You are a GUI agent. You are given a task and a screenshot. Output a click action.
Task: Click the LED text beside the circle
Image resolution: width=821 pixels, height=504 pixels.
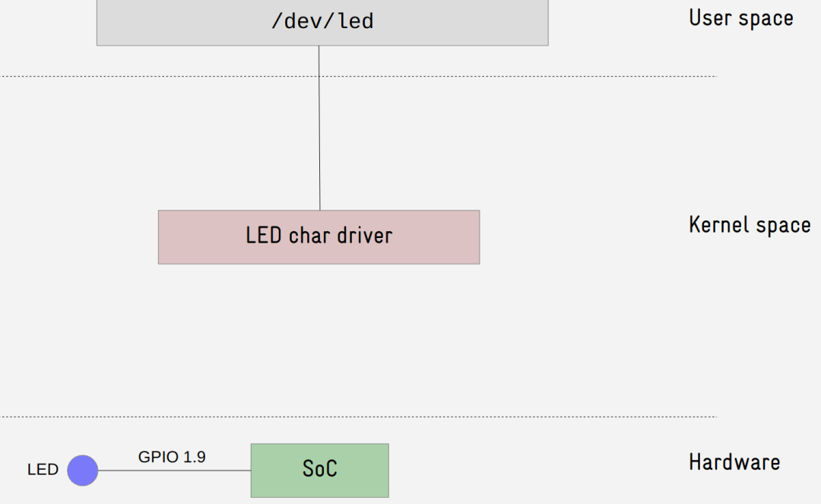tap(43, 470)
